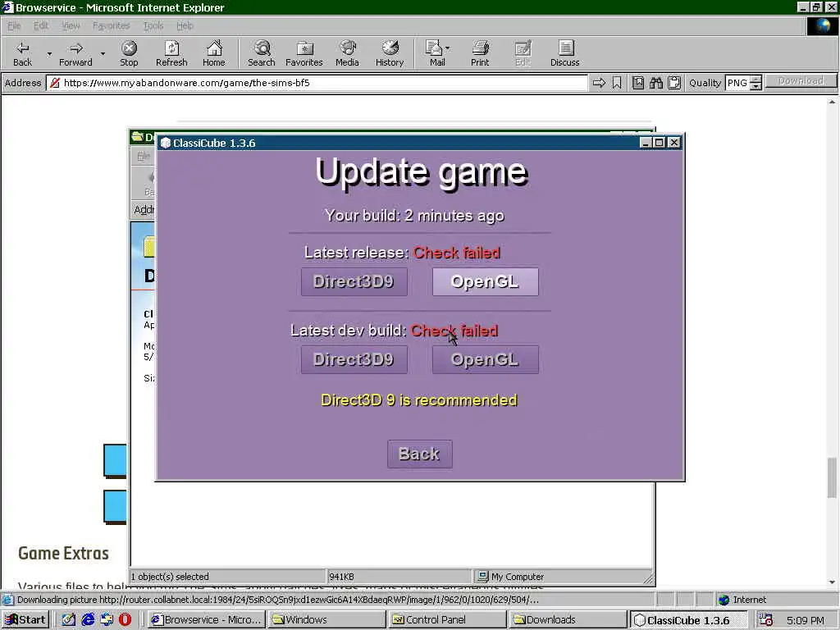Viewport: 840px width, 630px height.
Task: Click the taskbar clock showing 5:09 PM
Action: 806,620
